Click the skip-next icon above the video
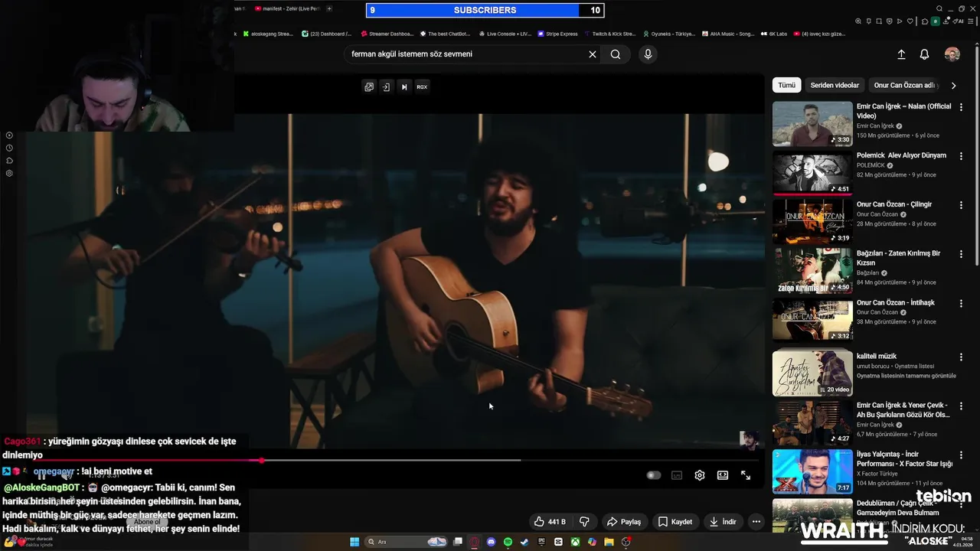 coord(404,86)
